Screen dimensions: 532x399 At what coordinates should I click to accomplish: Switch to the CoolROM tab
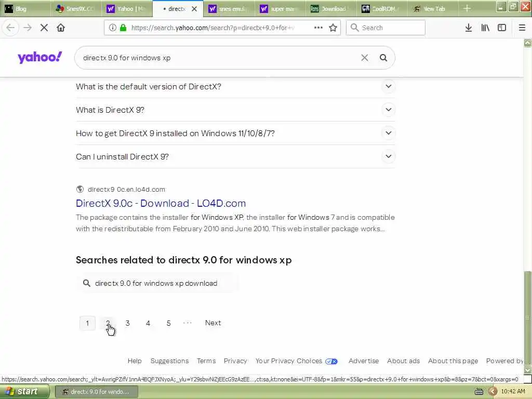(x=382, y=9)
